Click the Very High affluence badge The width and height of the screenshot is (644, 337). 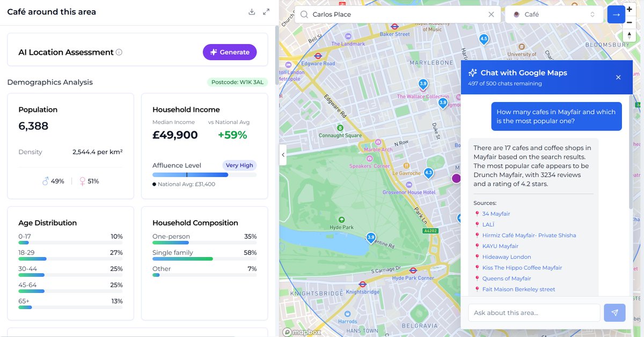coord(239,165)
